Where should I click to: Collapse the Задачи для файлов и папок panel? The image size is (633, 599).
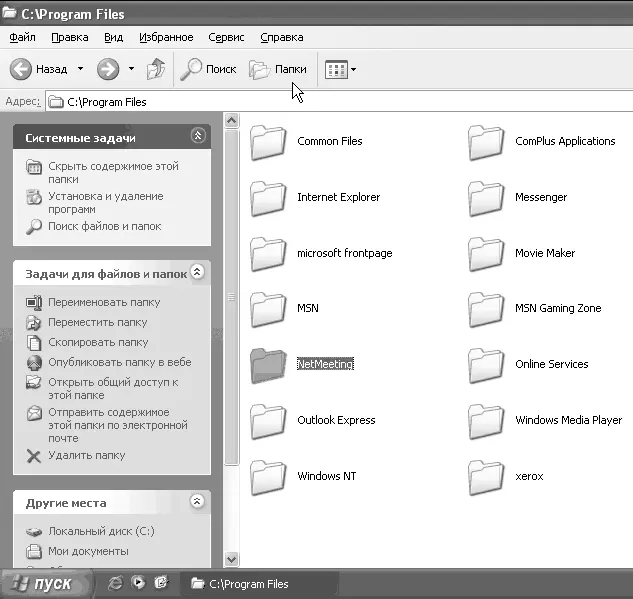pos(197,272)
